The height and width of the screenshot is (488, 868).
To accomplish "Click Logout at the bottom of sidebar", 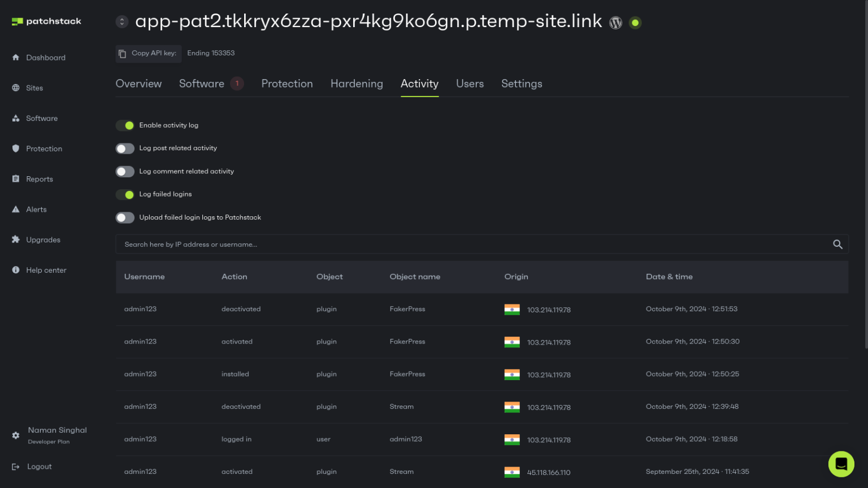I will (40, 466).
